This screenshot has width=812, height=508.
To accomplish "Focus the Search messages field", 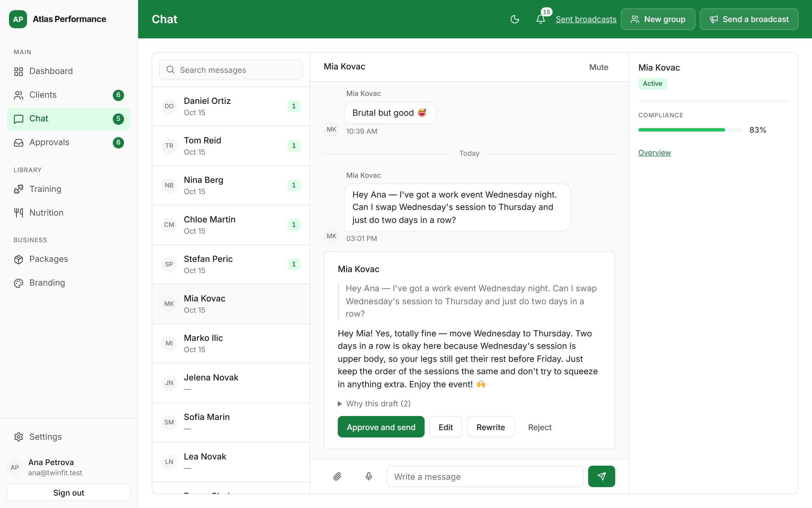I will [x=231, y=69].
